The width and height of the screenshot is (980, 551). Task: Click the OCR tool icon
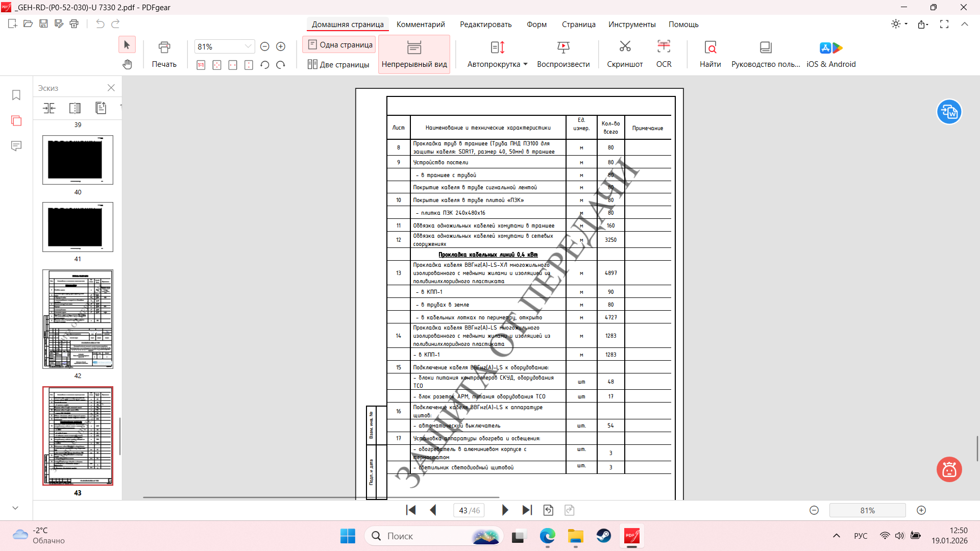(x=664, y=47)
